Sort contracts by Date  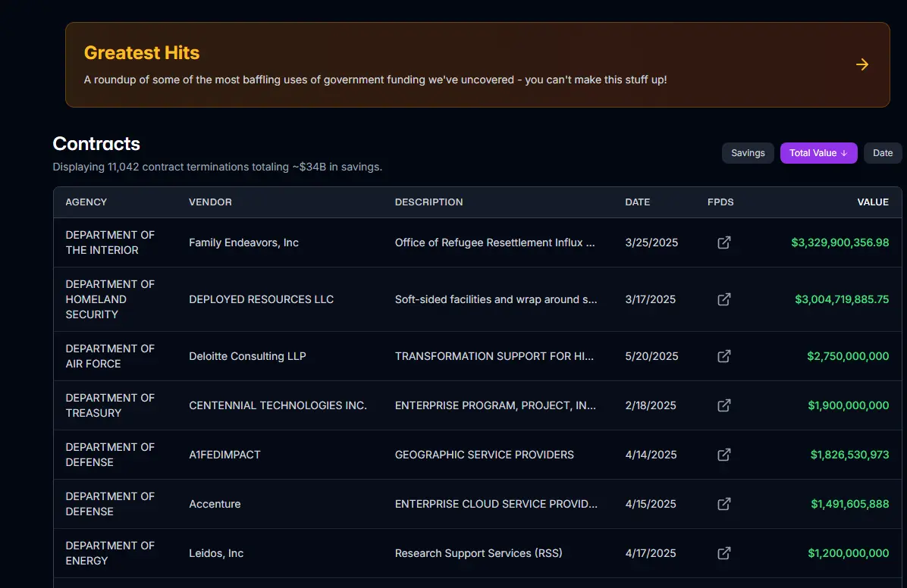(x=883, y=153)
